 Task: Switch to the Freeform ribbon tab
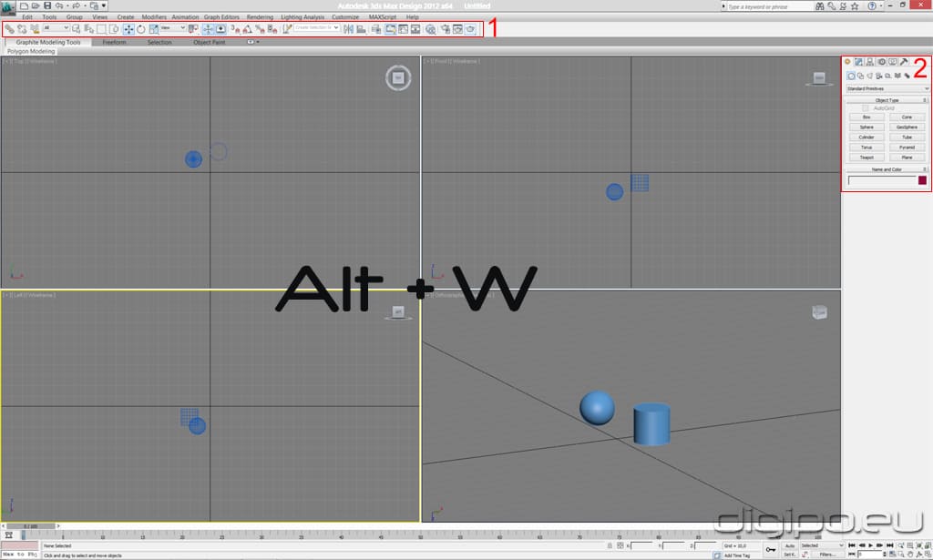coord(113,41)
